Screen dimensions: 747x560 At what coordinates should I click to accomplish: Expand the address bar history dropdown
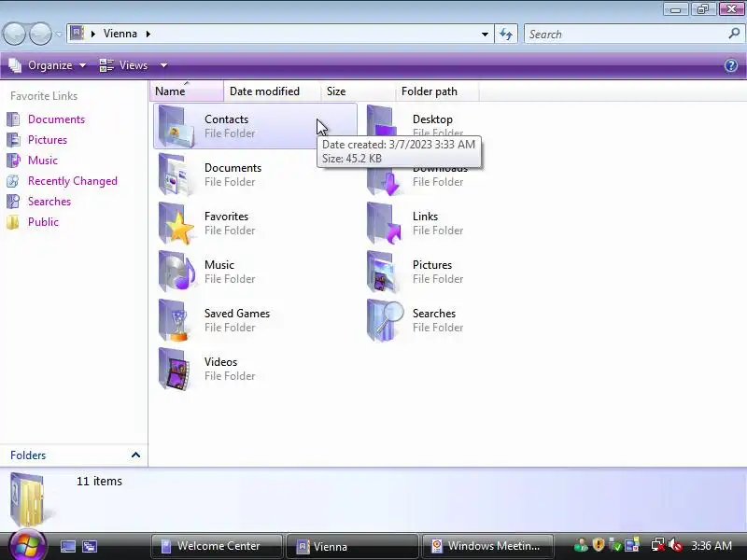[x=485, y=34]
